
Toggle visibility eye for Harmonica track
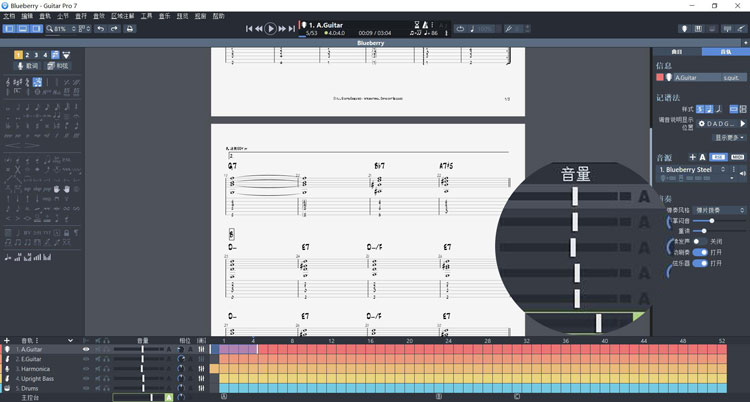click(86, 369)
